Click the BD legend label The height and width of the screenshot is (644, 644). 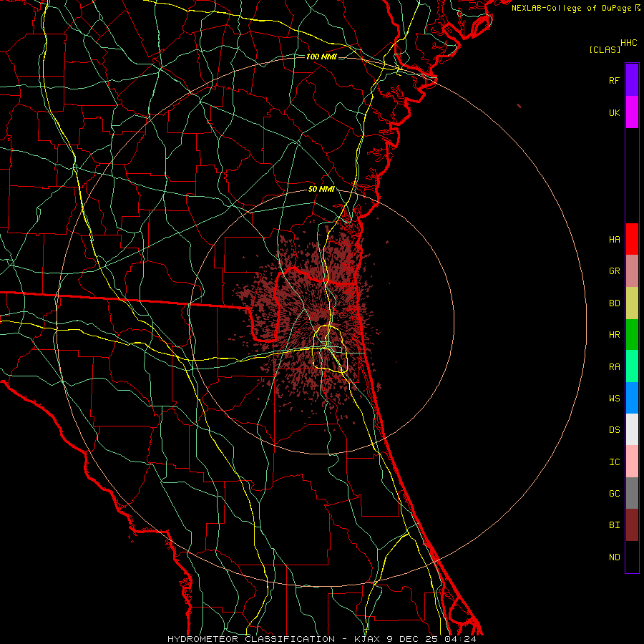pos(615,303)
